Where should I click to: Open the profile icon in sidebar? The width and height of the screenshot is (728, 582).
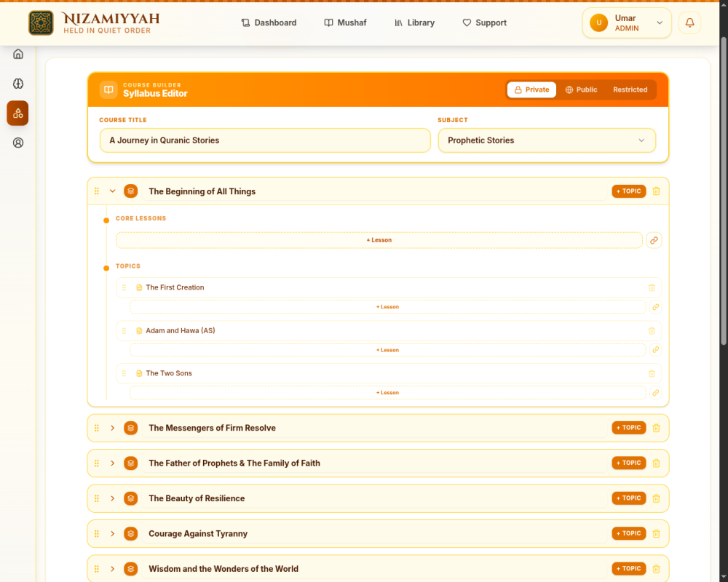tap(18, 143)
